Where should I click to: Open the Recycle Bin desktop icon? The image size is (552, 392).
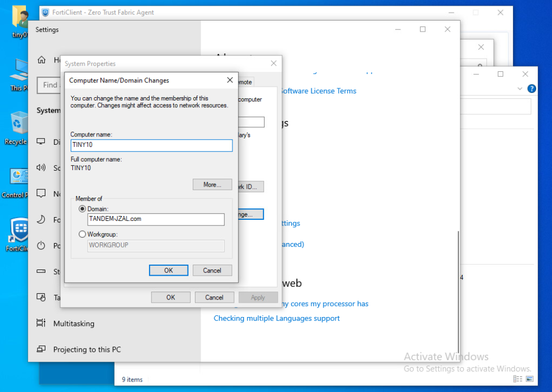pos(18,125)
